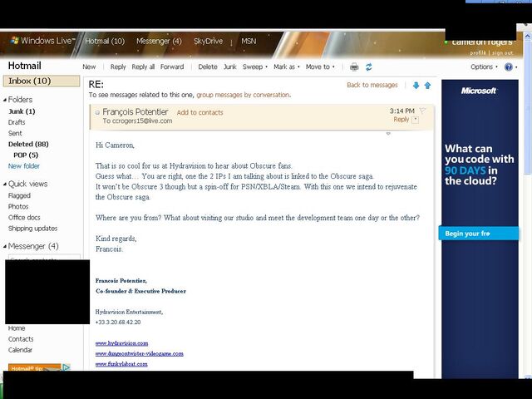The width and height of the screenshot is (532, 399).
Task: Click Reply in the toolbar
Action: point(118,66)
